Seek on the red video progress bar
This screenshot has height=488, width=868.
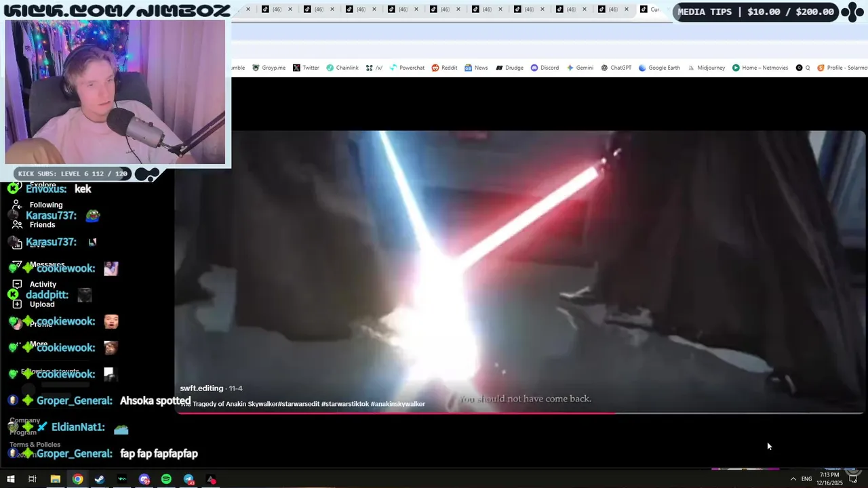coord(520,413)
